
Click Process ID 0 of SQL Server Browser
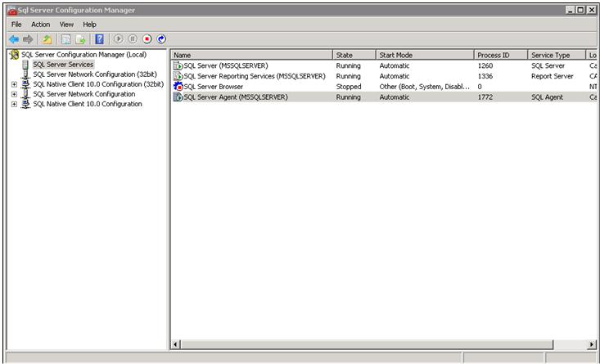pos(480,87)
